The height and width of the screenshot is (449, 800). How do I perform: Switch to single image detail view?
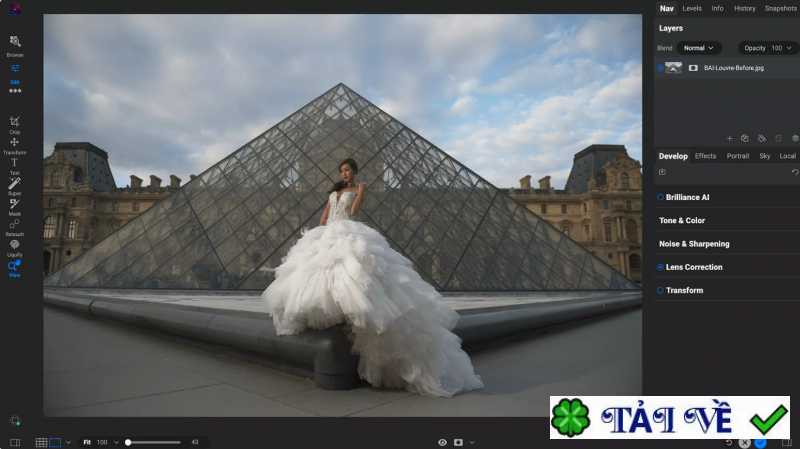[55, 442]
